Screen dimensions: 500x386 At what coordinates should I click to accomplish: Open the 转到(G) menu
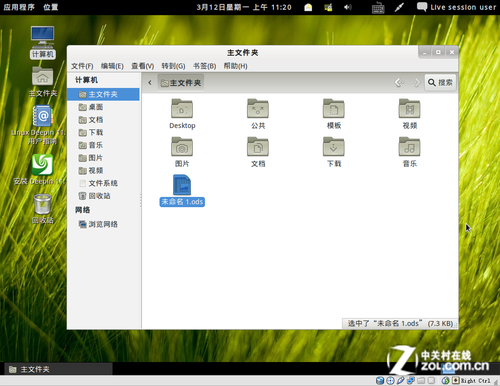click(173, 66)
